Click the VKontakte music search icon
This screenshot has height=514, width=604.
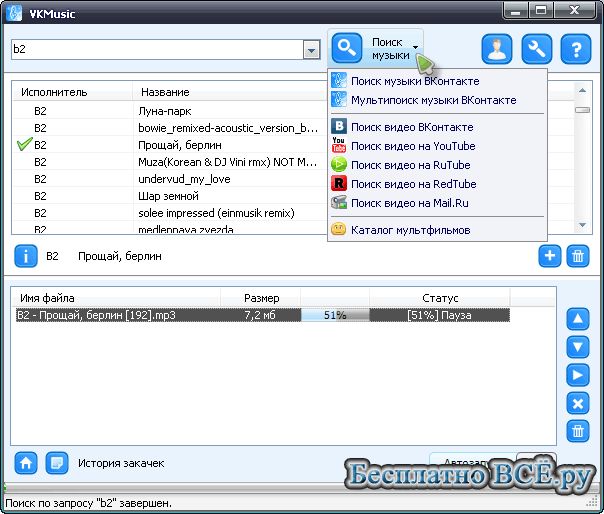pos(339,81)
